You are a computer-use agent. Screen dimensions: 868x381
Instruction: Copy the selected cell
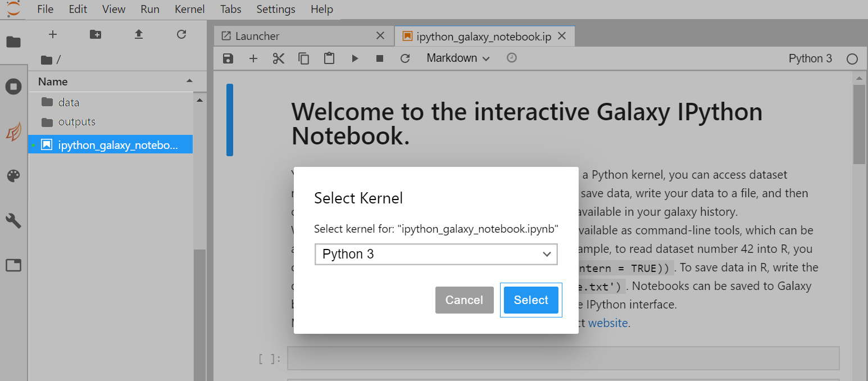(304, 58)
